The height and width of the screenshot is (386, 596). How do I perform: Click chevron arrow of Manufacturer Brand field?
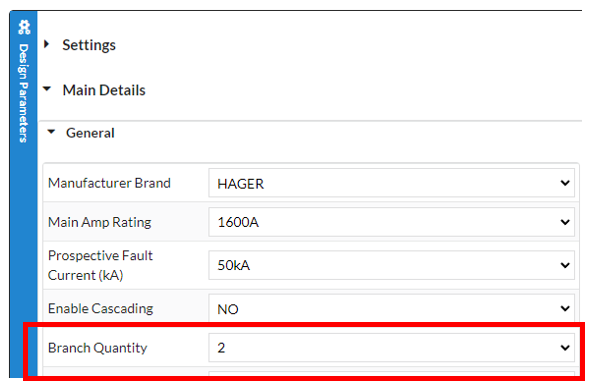click(x=565, y=183)
